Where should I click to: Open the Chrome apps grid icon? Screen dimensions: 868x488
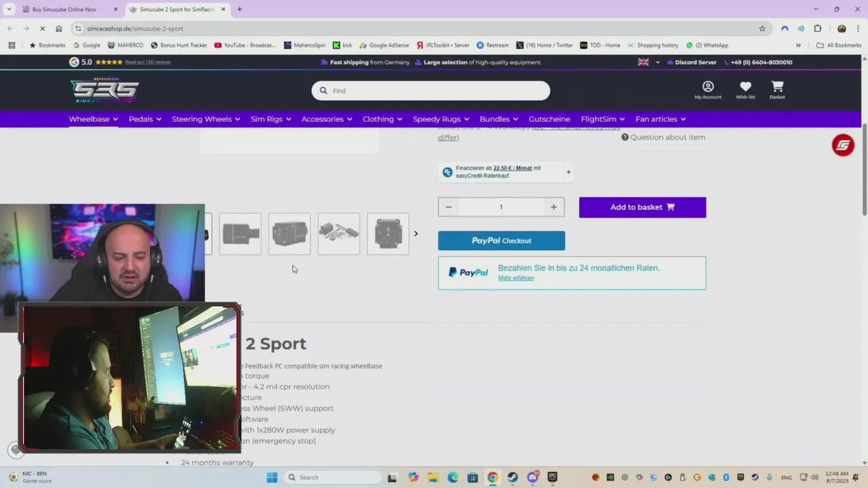coord(12,45)
